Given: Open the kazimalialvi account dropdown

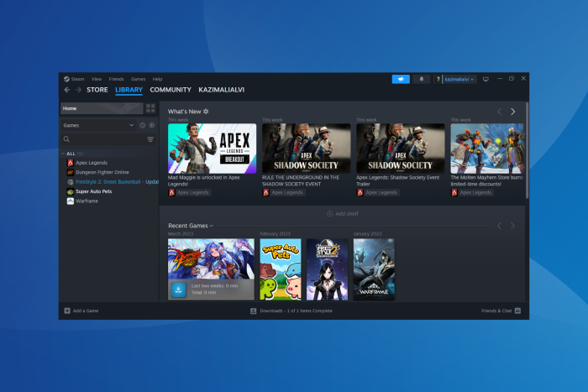Looking at the screenshot, I should tap(459, 79).
